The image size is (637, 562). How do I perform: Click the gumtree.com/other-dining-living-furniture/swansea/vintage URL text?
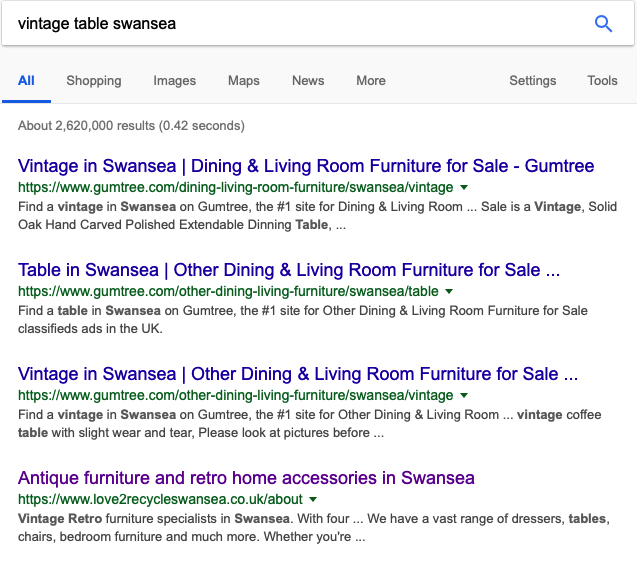(236, 395)
